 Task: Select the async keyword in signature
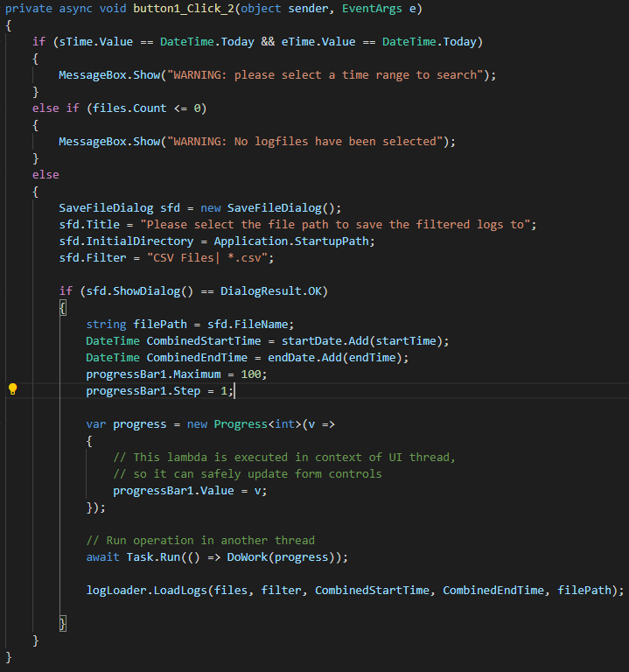(76, 9)
